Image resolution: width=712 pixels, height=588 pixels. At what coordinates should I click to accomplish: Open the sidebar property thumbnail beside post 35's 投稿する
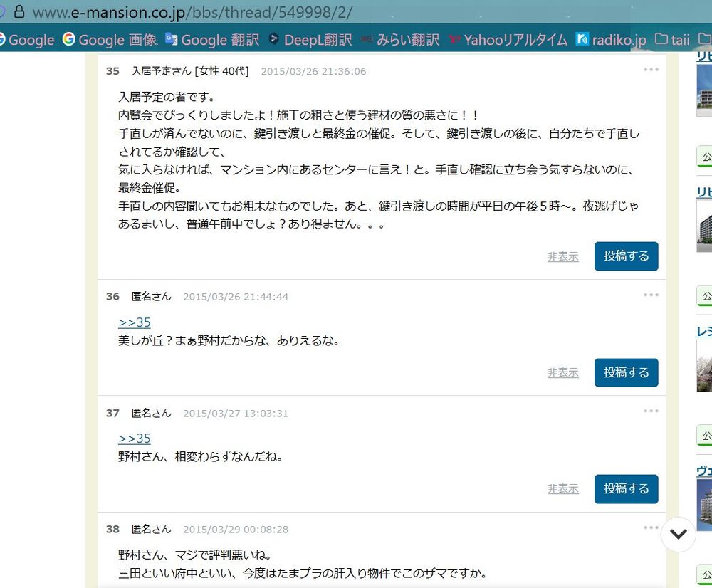(x=704, y=226)
